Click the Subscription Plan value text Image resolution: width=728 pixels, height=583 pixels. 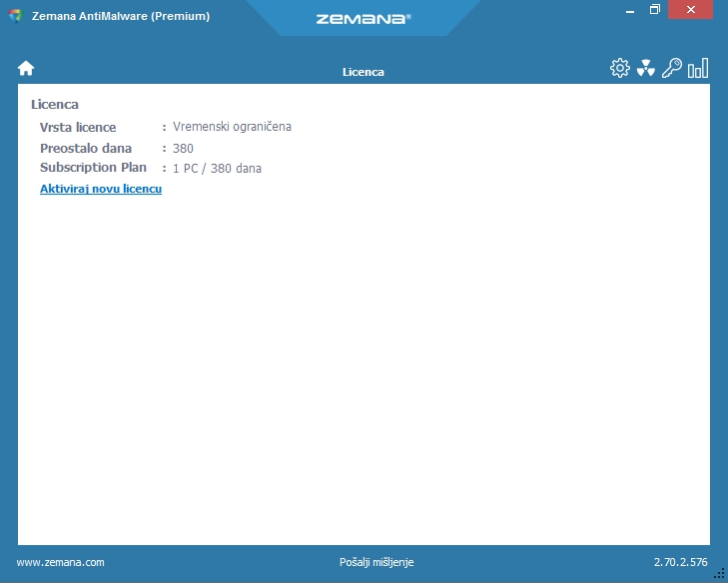tap(217, 169)
